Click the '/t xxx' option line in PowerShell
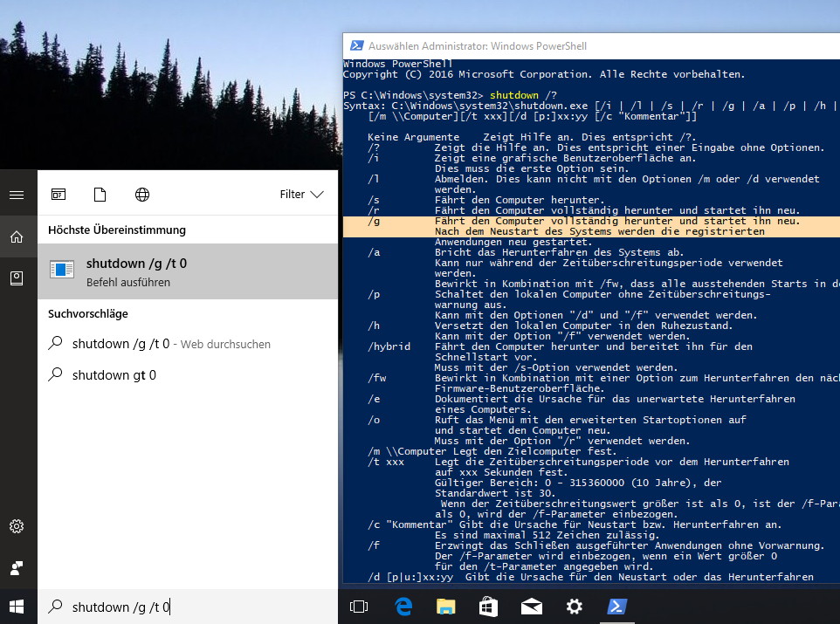The width and height of the screenshot is (840, 624). click(x=578, y=462)
